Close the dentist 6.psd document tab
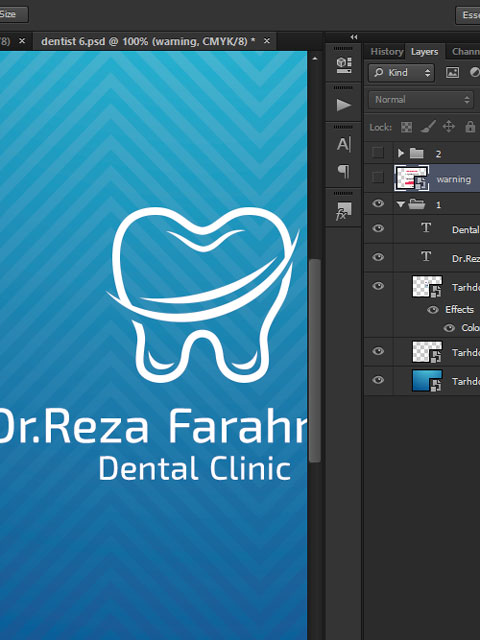The height and width of the screenshot is (640, 480). tap(267, 41)
